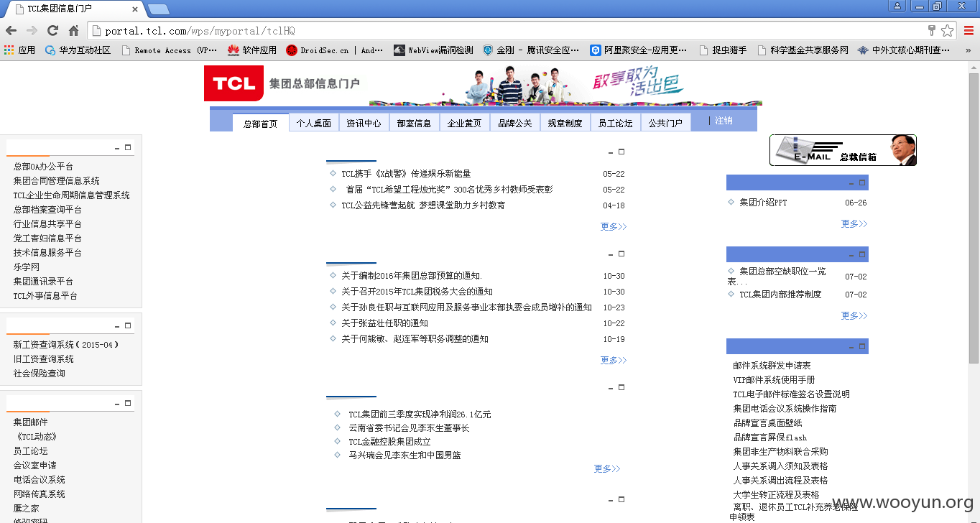The height and width of the screenshot is (523, 980).
Task: Open the 捉虫猎手 bookmark
Action: [722, 50]
